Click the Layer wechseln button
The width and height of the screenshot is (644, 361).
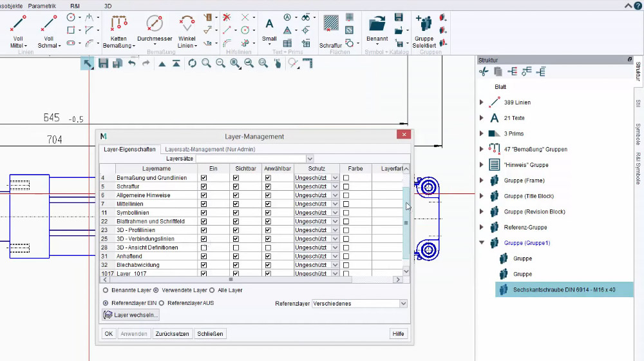pyautogui.click(x=130, y=315)
